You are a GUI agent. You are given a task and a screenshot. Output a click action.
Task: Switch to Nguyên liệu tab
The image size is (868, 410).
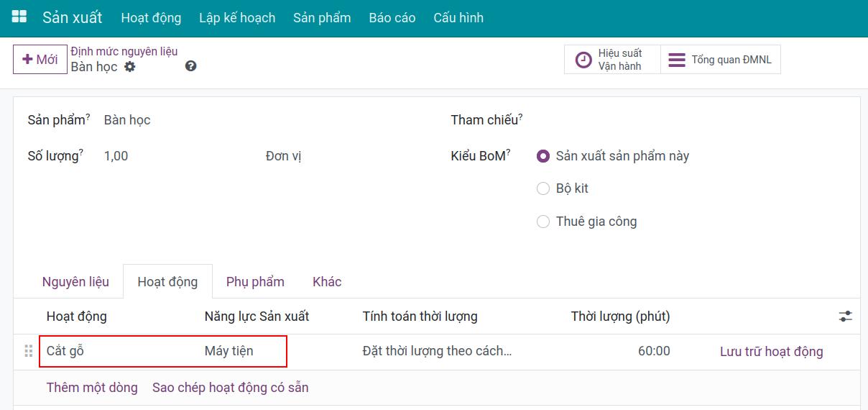point(75,282)
